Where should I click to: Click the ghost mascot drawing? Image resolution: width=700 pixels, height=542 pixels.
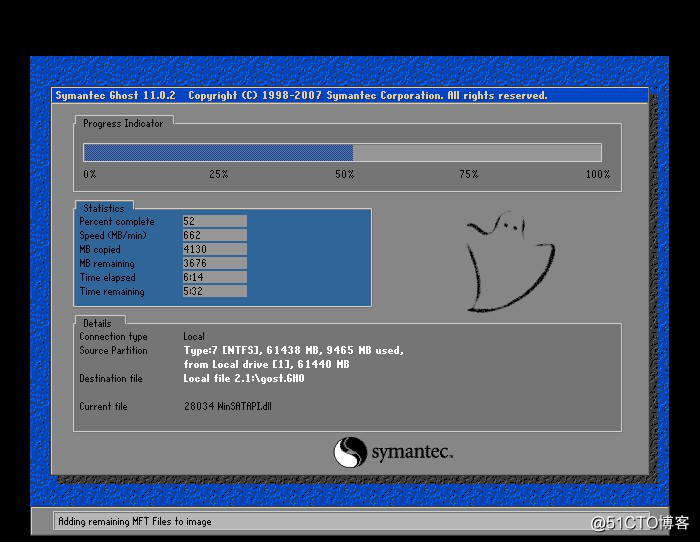tap(510, 261)
